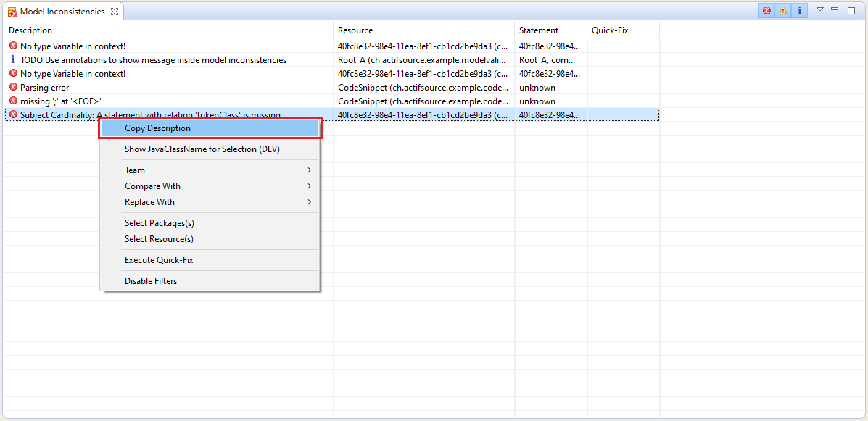Image resolution: width=868 pixels, height=421 pixels.
Task: Minimize the Model Inconsistencies view
Action: pos(835,9)
